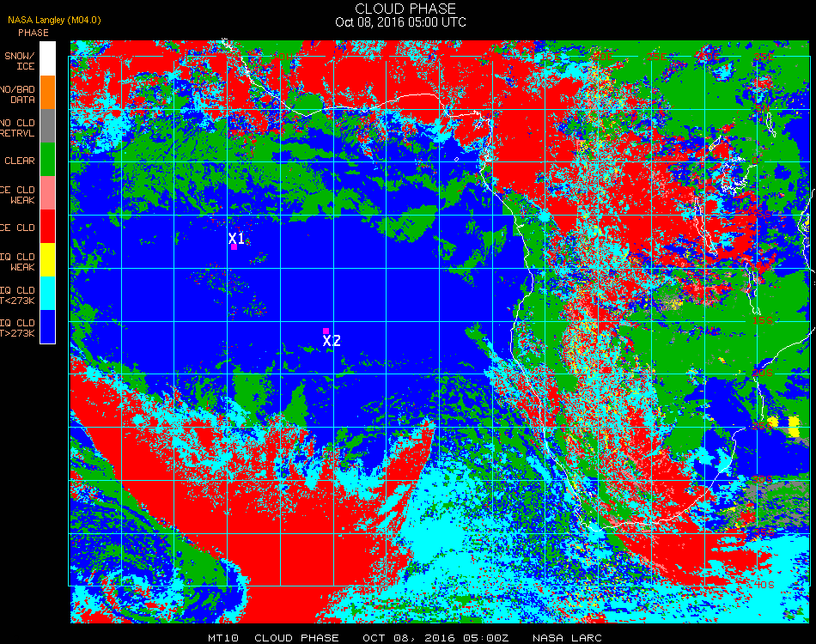Click the orange No/Bad Data legend swatch
Image resolution: width=816 pixels, height=644 pixels.
click(x=47, y=93)
